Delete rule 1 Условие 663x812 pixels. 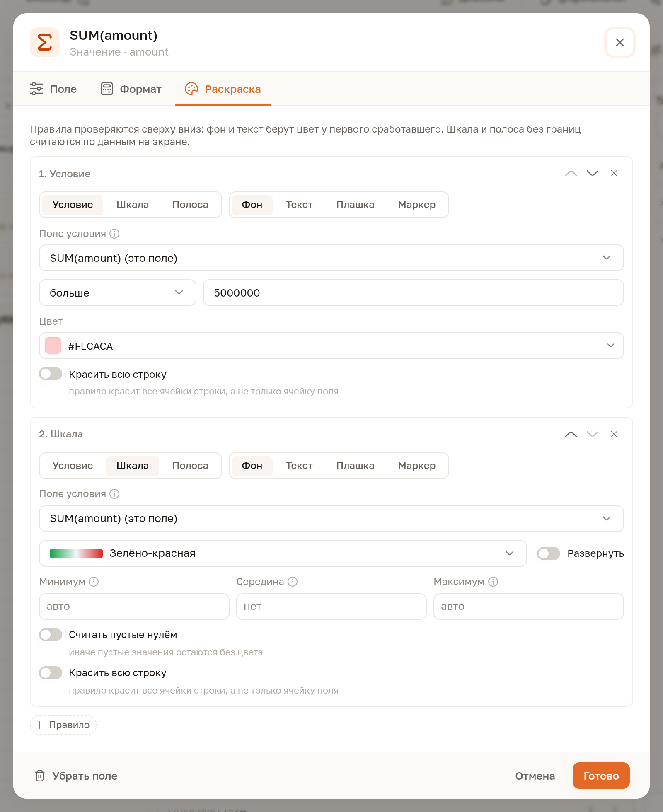(x=614, y=173)
